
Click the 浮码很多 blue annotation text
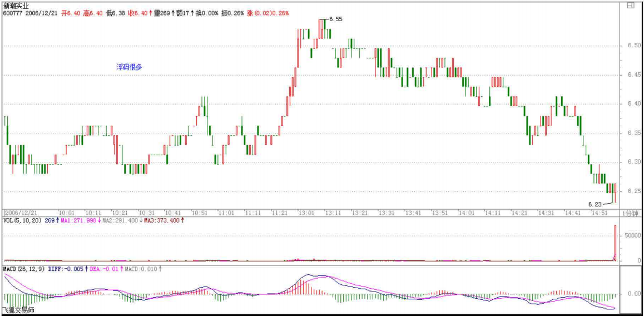click(x=129, y=67)
